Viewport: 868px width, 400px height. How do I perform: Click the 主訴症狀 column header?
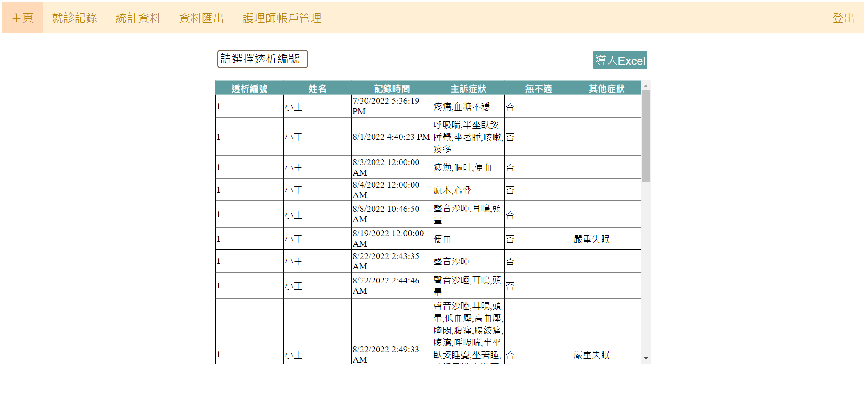coord(468,88)
